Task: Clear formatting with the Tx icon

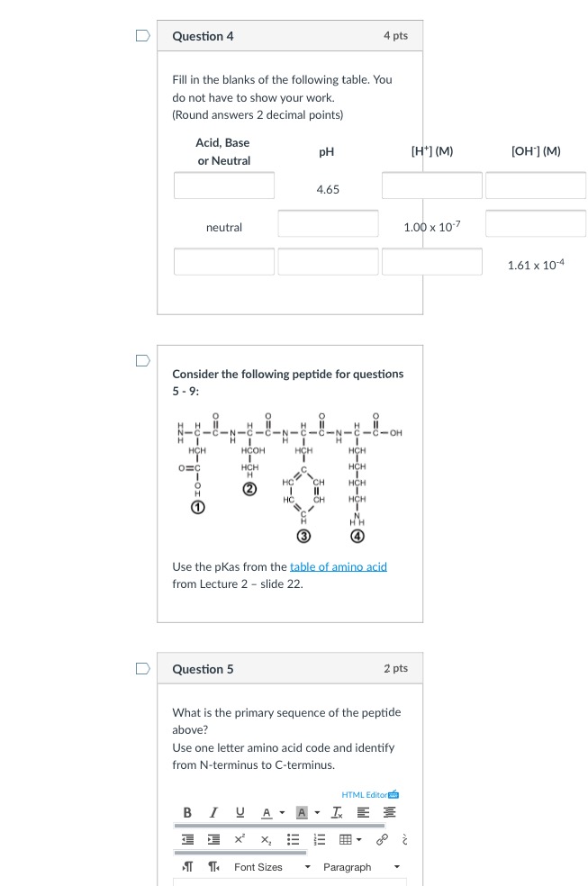Action: pyautogui.click(x=336, y=814)
